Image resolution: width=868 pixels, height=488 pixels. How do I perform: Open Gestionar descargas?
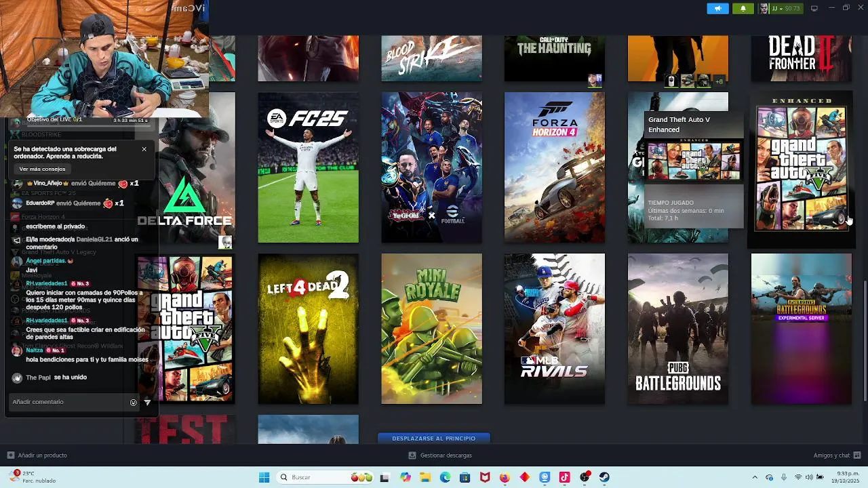[x=446, y=455]
